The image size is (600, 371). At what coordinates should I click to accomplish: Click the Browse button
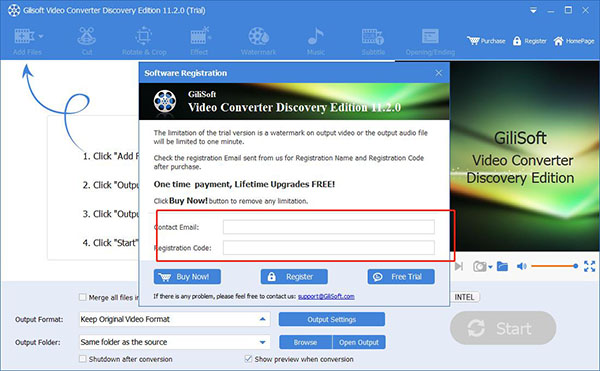click(x=305, y=342)
